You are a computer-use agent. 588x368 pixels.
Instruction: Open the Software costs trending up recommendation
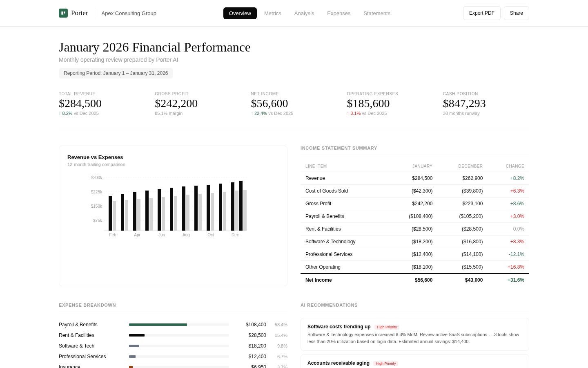coord(414,334)
